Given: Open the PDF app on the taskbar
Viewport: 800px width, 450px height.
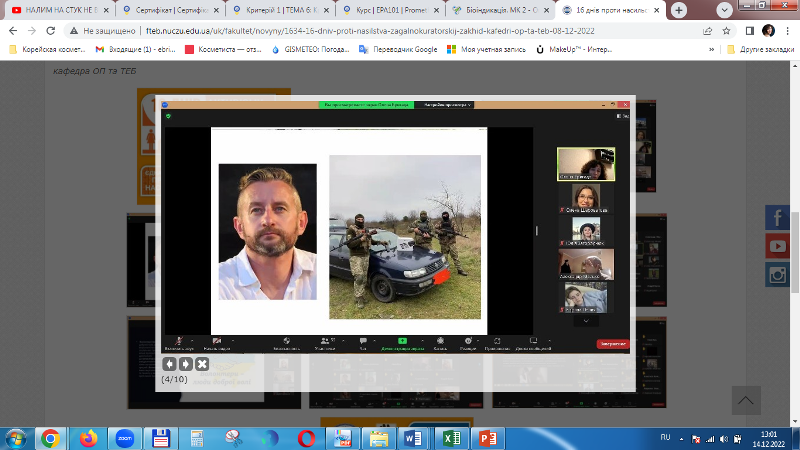Looking at the screenshot, I should [342, 439].
